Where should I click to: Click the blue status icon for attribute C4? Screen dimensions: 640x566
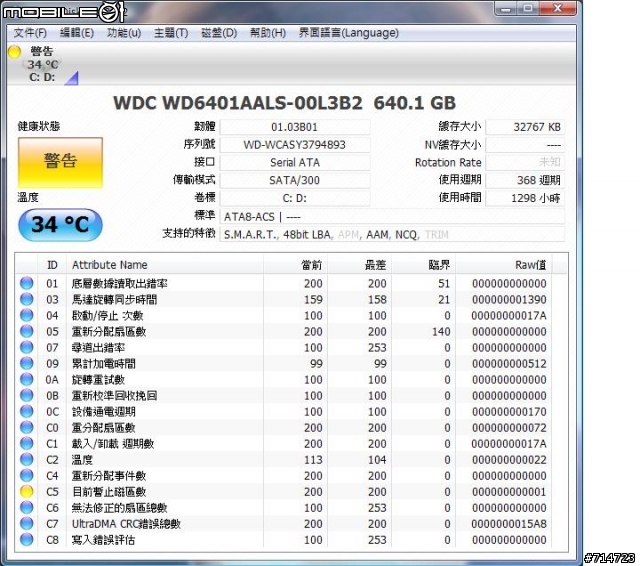(27, 475)
